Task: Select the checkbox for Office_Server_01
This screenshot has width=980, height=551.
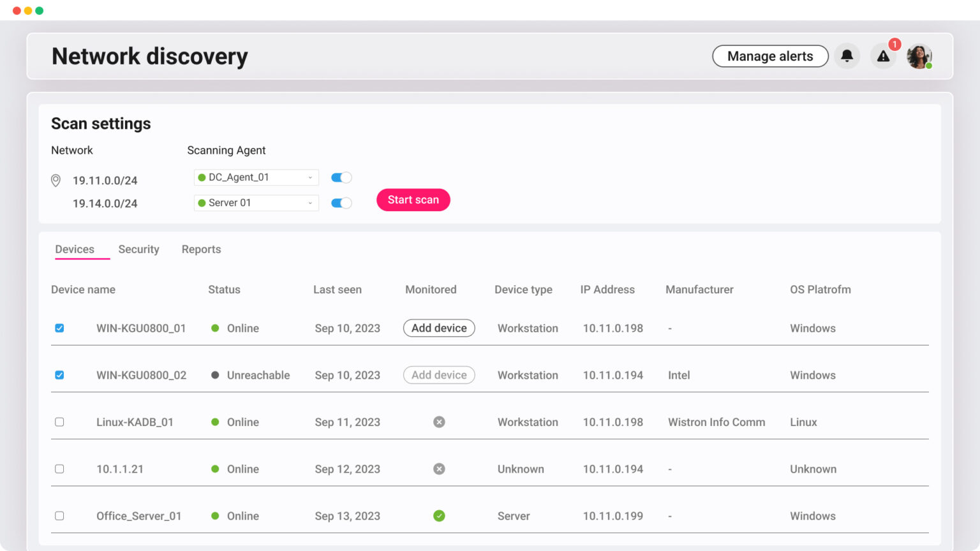Action: pyautogui.click(x=59, y=515)
